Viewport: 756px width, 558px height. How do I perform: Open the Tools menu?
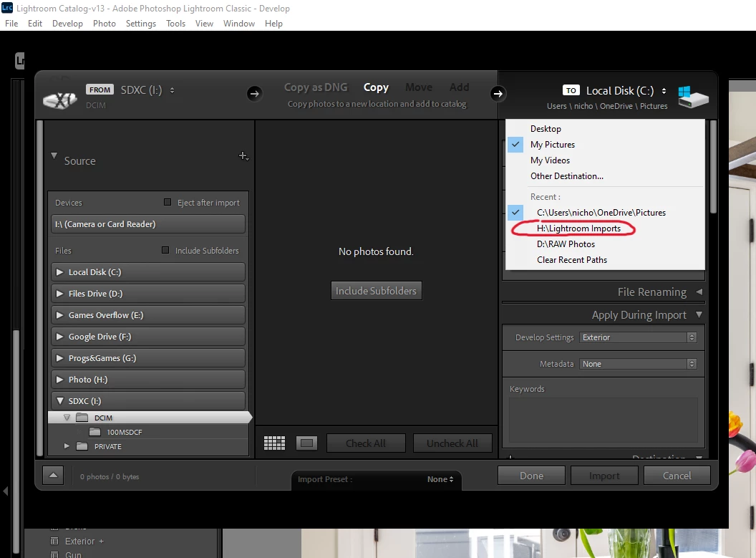coord(175,23)
